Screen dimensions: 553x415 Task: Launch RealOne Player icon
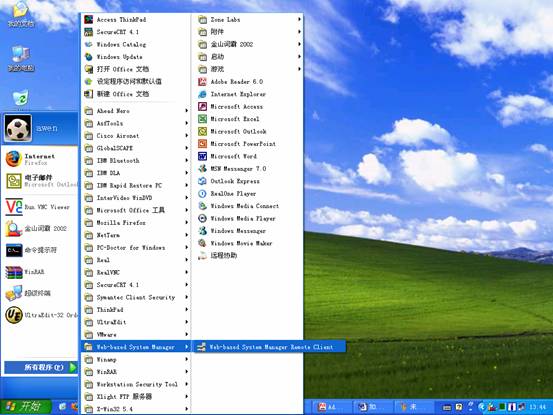[x=202, y=194]
